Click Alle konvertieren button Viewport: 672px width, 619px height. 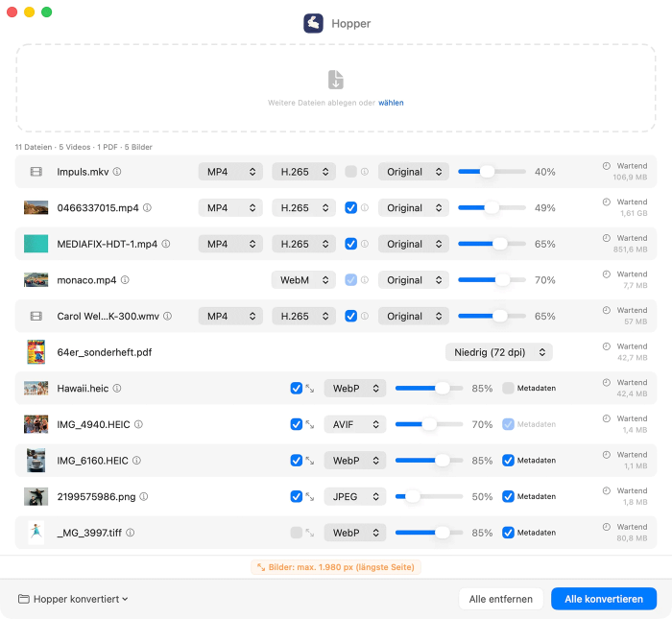[x=604, y=599]
